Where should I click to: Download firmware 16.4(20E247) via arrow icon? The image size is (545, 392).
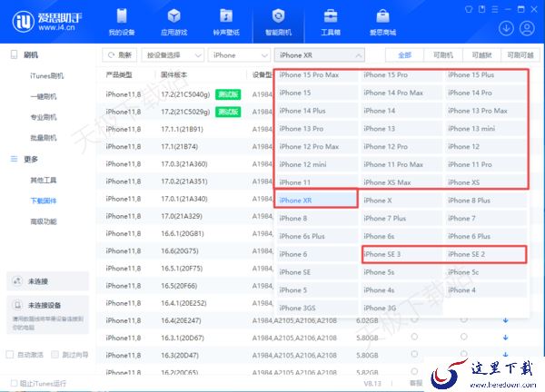tap(505, 320)
